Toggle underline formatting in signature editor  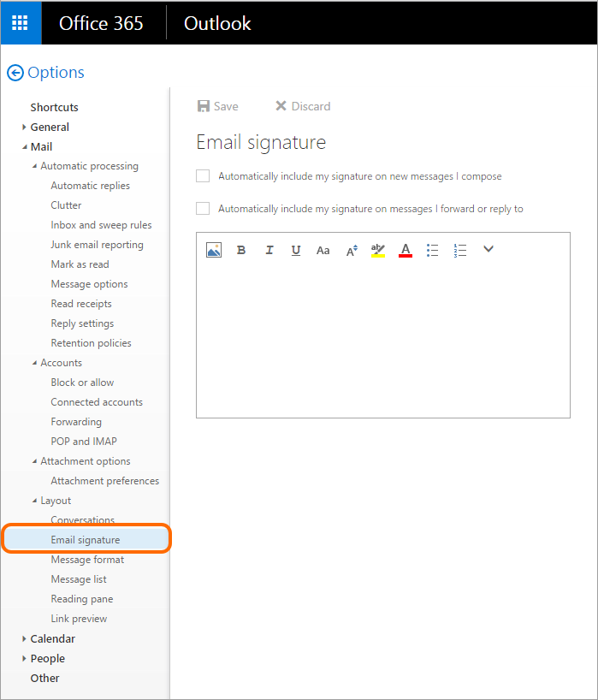(x=296, y=251)
